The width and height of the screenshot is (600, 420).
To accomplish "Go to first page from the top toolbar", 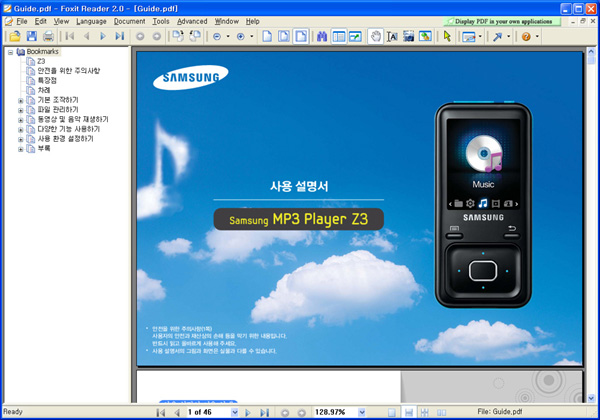I will pyautogui.click(x=70, y=36).
